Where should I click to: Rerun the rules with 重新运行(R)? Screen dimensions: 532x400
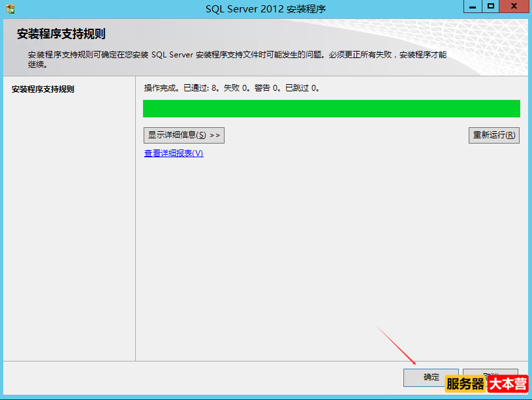pyautogui.click(x=494, y=135)
